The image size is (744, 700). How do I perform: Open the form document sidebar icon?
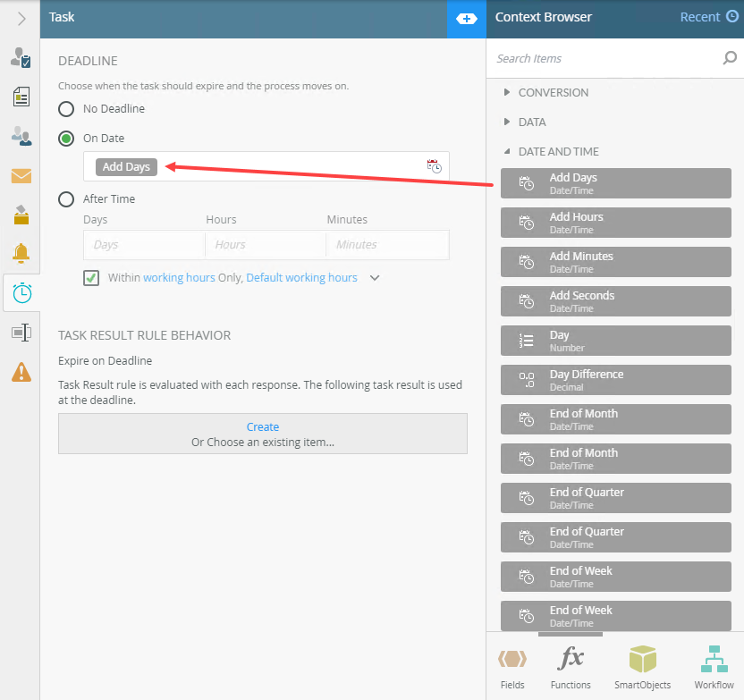(x=21, y=97)
